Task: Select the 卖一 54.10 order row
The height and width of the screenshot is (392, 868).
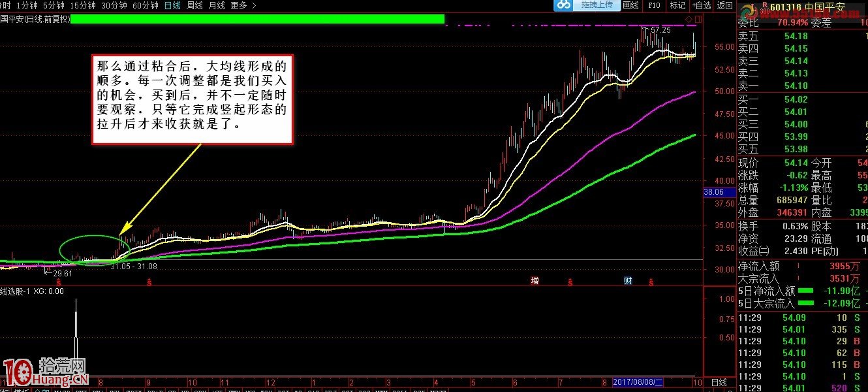Action: pyautogui.click(x=802, y=86)
